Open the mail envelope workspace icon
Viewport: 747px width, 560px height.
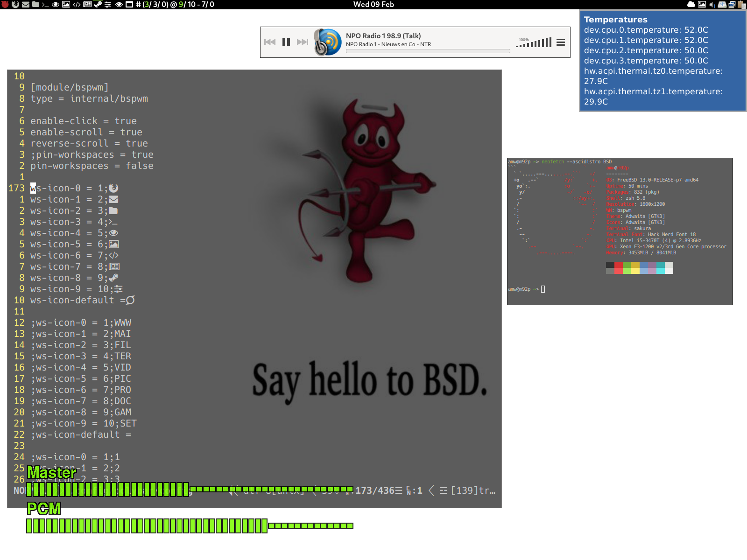point(26,4)
